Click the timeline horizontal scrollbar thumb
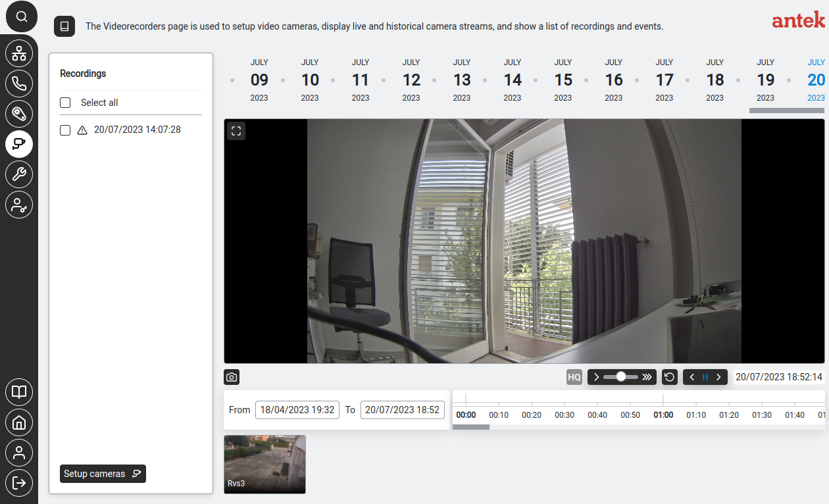The height and width of the screenshot is (504, 829). pos(471,427)
